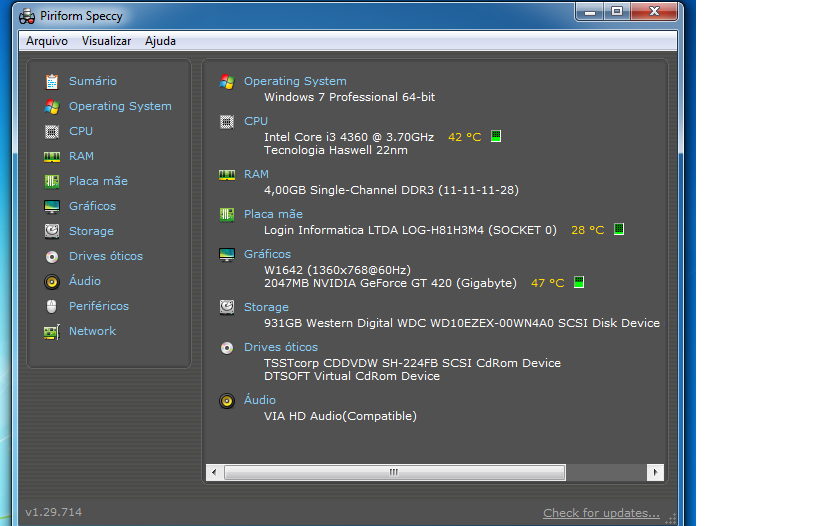The width and height of the screenshot is (816, 526).
Task: Click Check for updates link
Action: click(x=601, y=513)
